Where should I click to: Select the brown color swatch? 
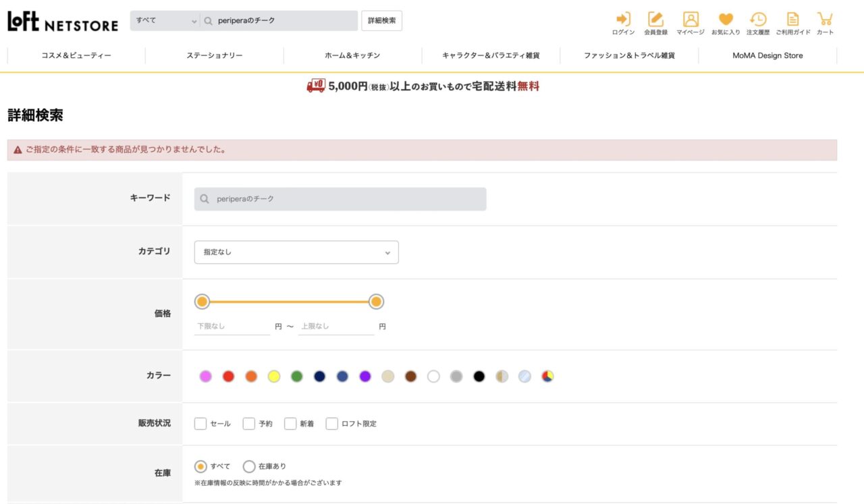pos(411,376)
